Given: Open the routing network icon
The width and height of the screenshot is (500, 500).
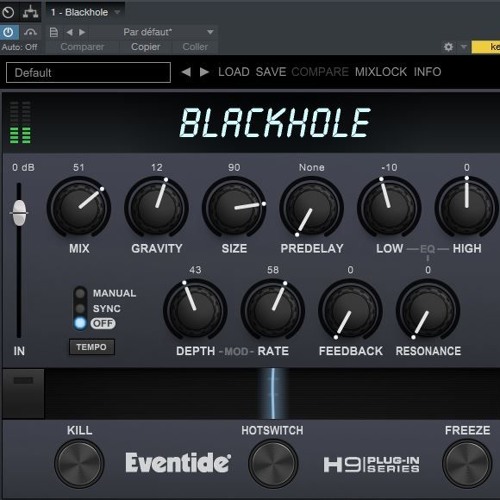Looking at the screenshot, I should point(30,12).
